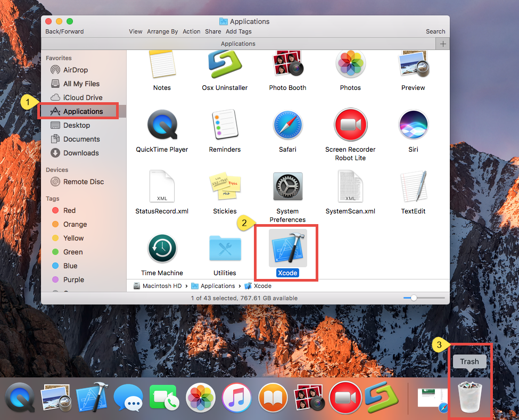The width and height of the screenshot is (519, 420).
Task: Open Siri
Action: (413, 124)
